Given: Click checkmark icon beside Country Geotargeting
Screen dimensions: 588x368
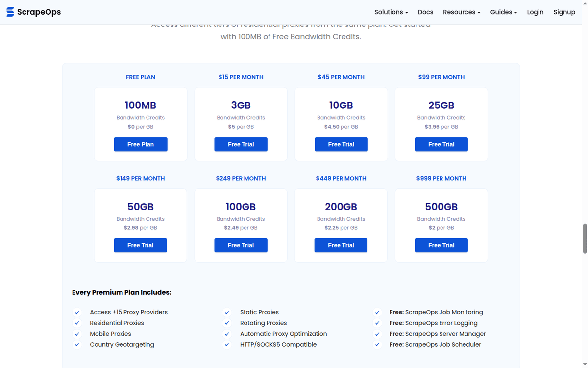Looking at the screenshot, I should pos(77,345).
